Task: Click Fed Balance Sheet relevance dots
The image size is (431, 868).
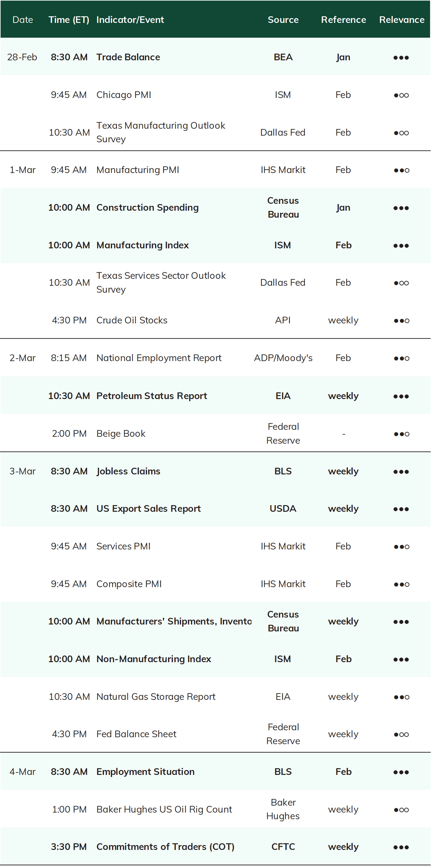Action: pyautogui.click(x=401, y=735)
